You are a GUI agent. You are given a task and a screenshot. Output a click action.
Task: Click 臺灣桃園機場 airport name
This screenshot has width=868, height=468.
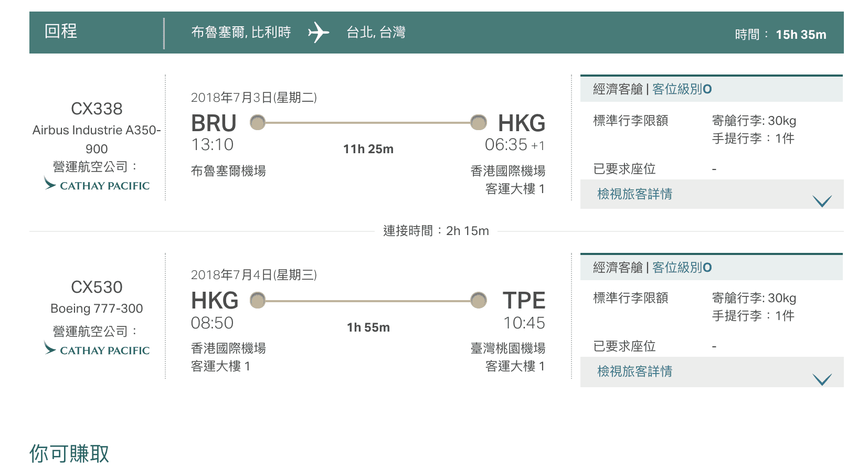pyautogui.click(x=508, y=348)
